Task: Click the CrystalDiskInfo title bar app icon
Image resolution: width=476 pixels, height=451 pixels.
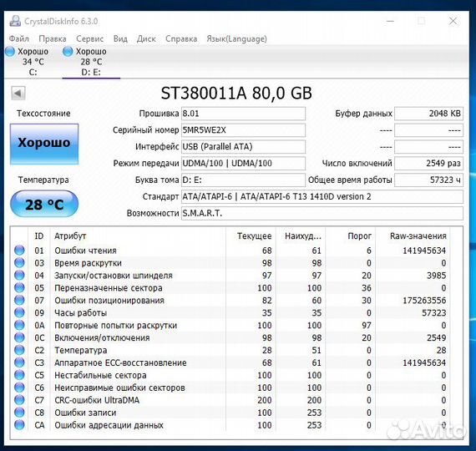Action: click(15, 21)
